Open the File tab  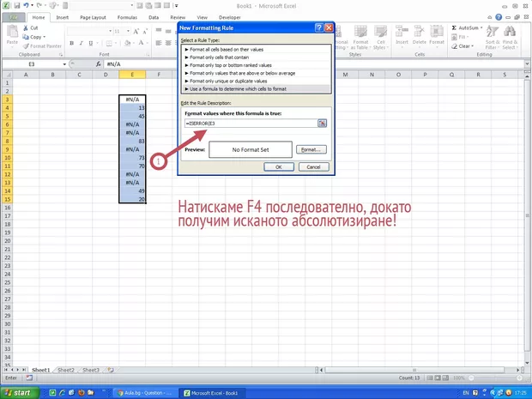click(x=14, y=17)
